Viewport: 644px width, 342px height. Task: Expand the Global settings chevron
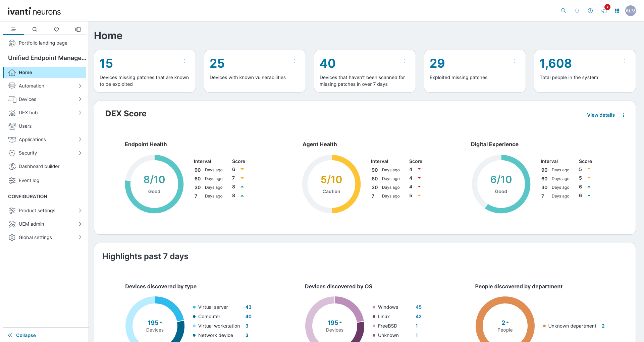pyautogui.click(x=80, y=237)
